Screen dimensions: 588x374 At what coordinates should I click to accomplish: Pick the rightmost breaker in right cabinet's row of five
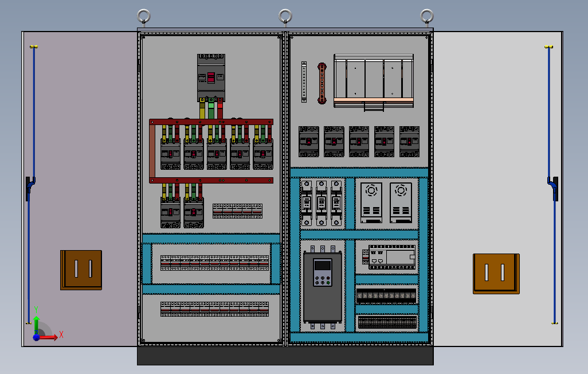point(410,142)
